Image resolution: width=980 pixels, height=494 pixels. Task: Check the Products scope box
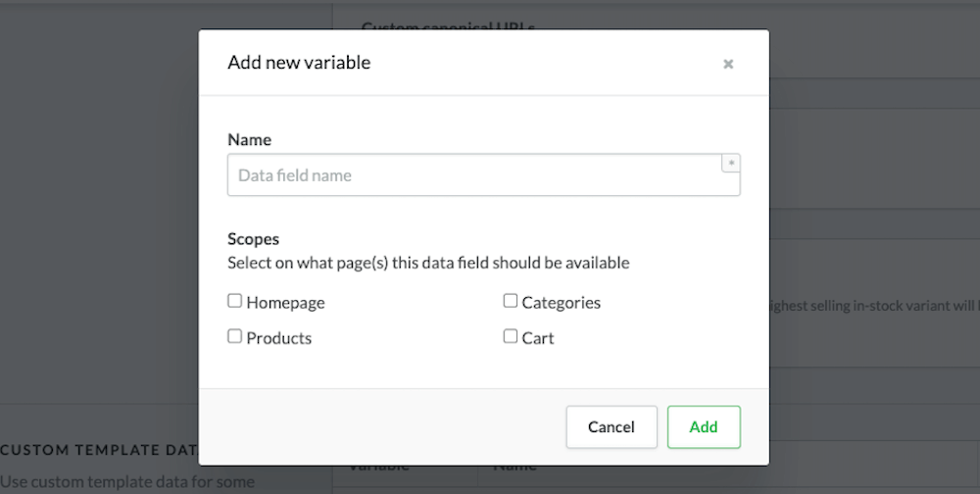pyautogui.click(x=234, y=336)
